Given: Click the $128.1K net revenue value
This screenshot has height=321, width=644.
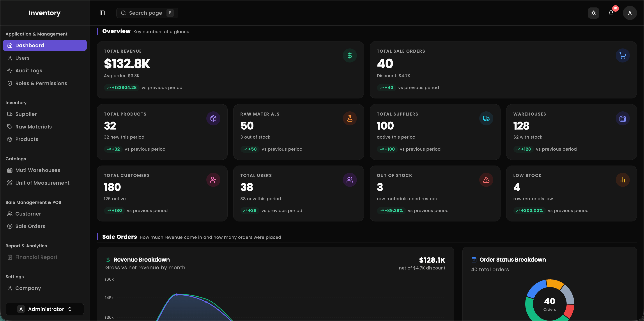Looking at the screenshot, I should [x=432, y=260].
